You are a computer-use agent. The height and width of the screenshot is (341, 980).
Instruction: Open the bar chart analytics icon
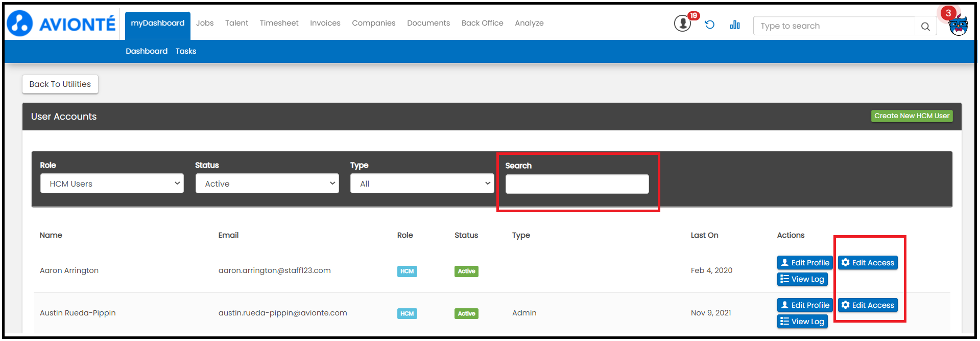coord(735,25)
